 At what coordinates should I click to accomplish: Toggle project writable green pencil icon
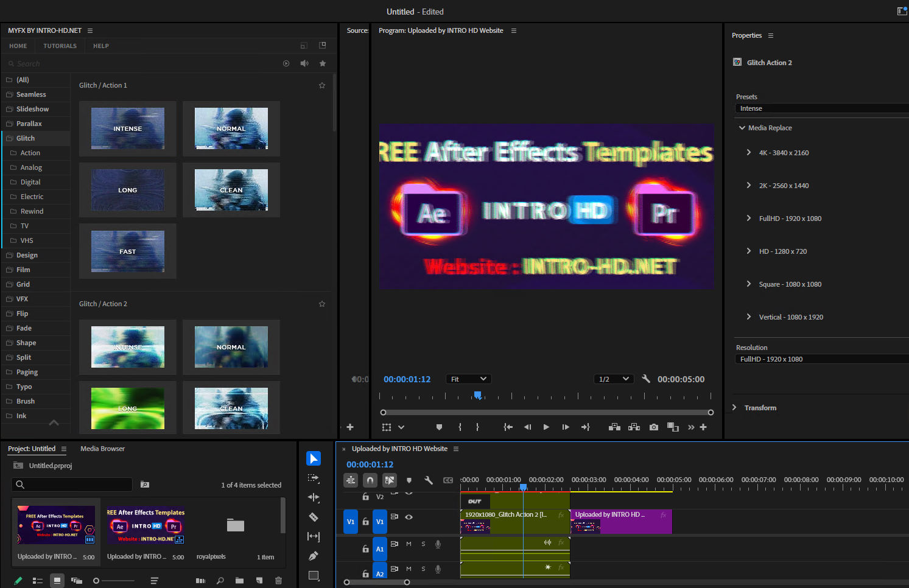pyautogui.click(x=18, y=581)
